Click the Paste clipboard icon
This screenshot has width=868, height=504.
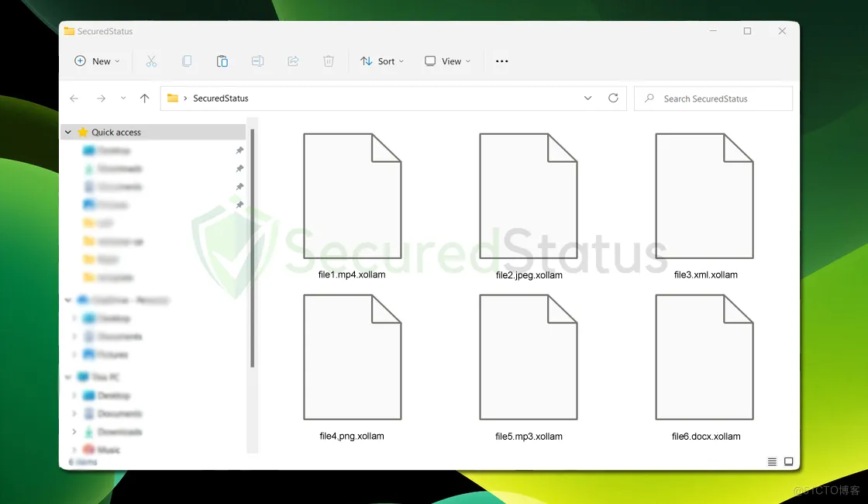[x=222, y=61]
